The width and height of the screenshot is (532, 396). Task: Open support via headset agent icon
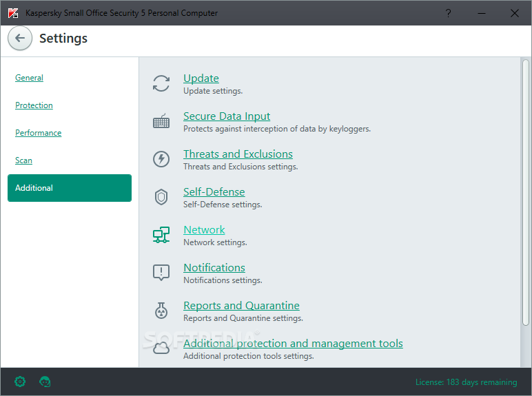45,382
